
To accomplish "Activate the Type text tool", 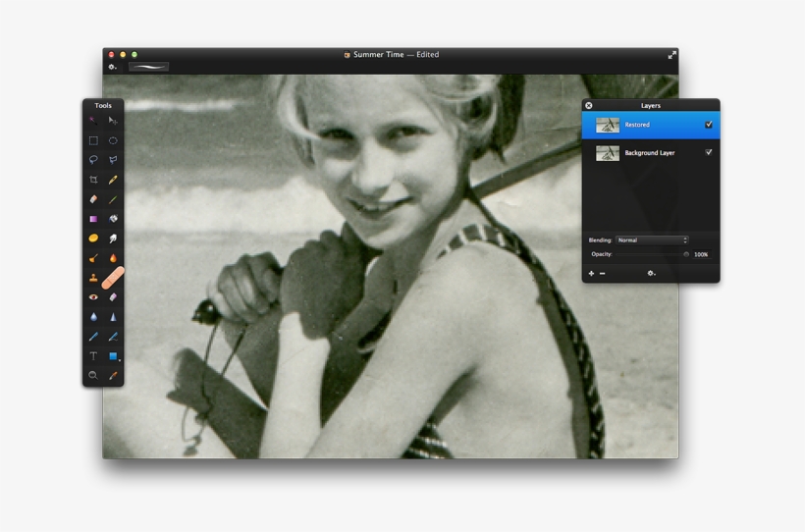I will click(x=93, y=356).
